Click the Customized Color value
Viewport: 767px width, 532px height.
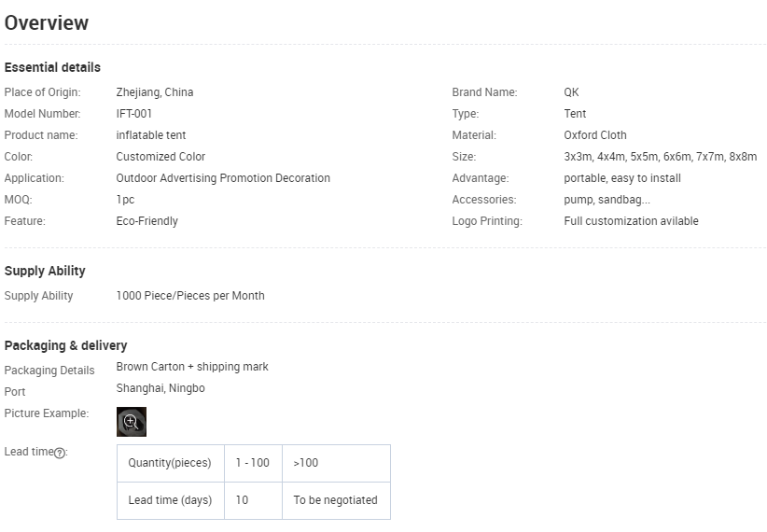160,157
